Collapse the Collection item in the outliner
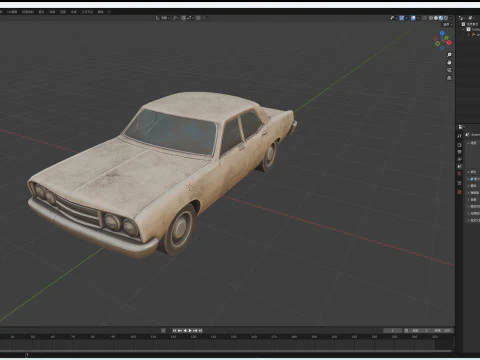This screenshot has height=360, width=480. point(463,29)
